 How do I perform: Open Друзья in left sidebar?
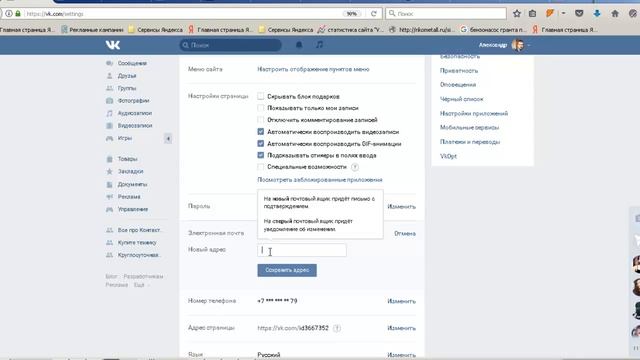tap(127, 76)
